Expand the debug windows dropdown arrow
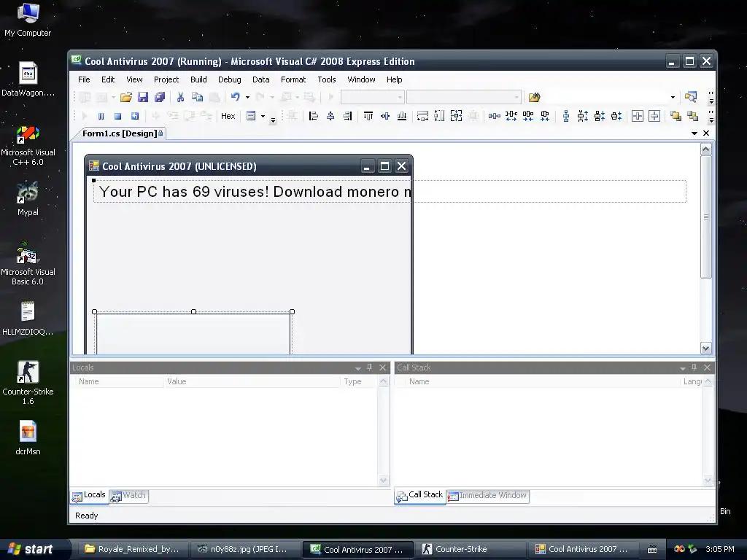Screen dimensions: 747x560 263,116
